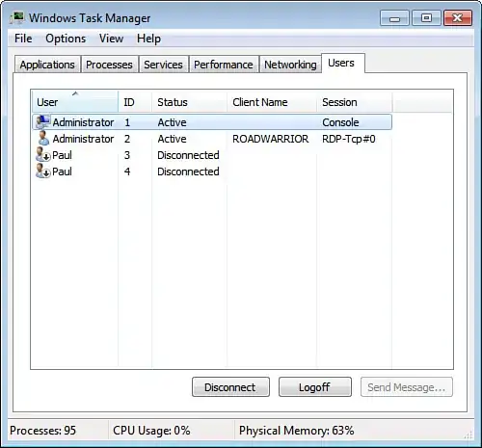Click ID cell showing 2
Screen dimensions: 482x448
point(127,139)
